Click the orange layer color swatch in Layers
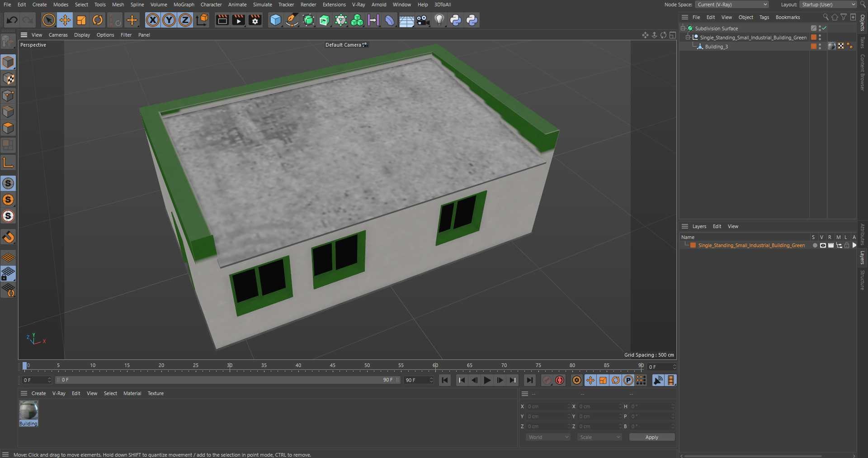This screenshot has width=868, height=458. (693, 245)
